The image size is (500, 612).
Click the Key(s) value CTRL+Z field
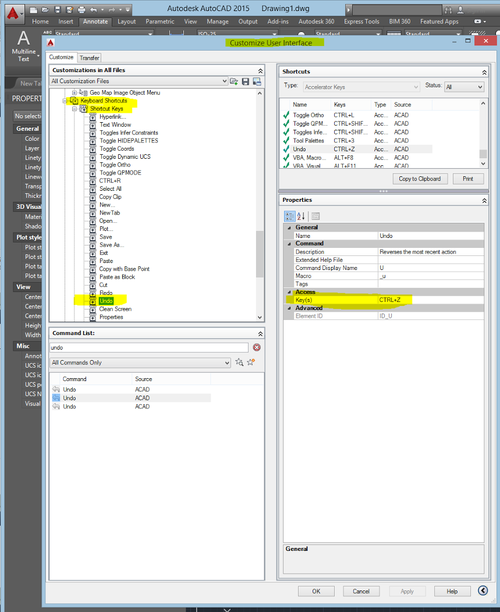431,300
